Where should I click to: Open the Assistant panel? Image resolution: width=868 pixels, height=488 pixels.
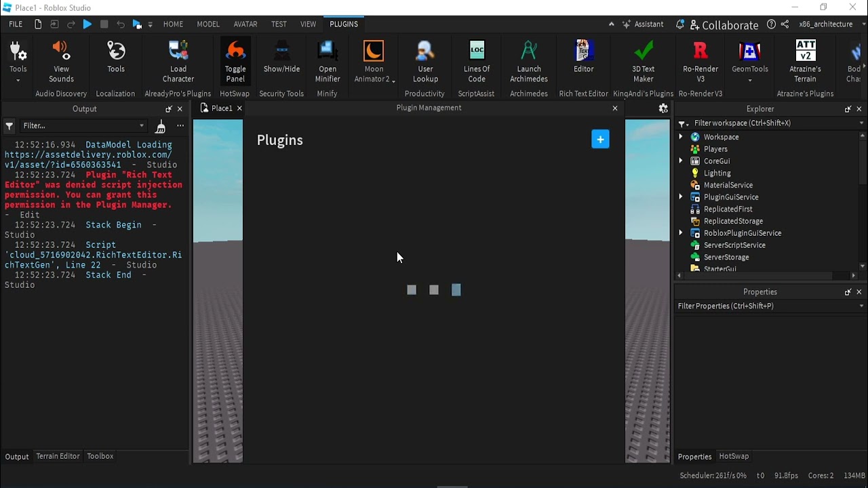pos(643,24)
